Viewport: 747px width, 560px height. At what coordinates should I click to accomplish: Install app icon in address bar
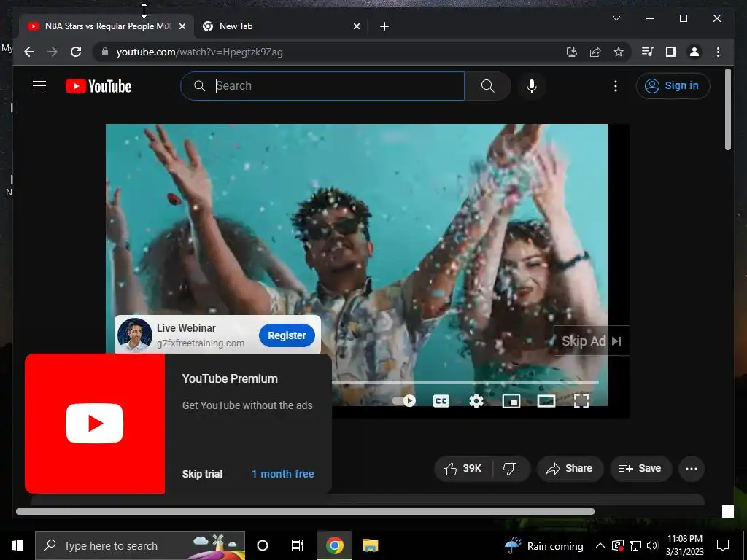tap(572, 52)
